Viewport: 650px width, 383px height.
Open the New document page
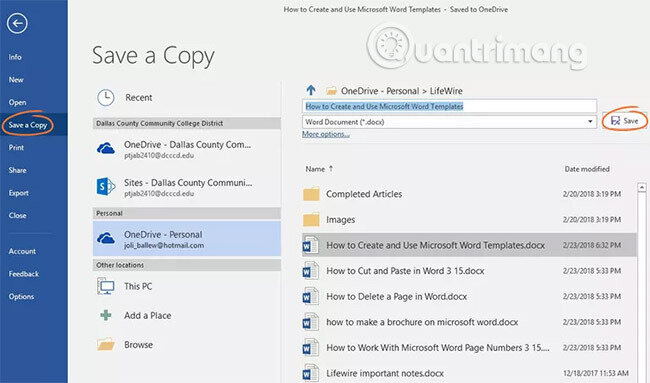16,80
